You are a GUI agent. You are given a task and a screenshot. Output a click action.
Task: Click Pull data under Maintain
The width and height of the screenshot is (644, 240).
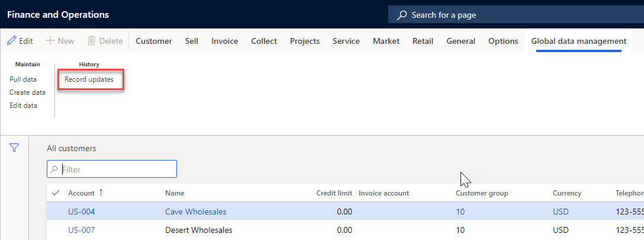tap(23, 79)
